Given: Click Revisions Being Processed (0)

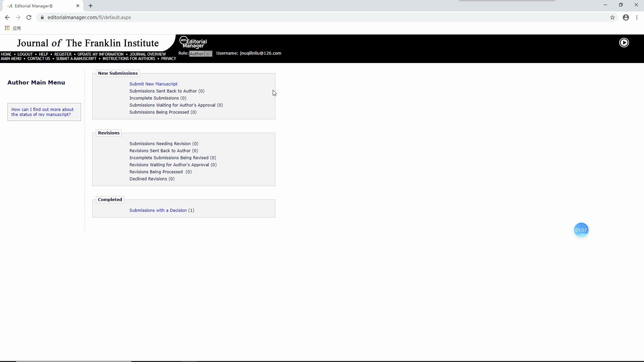Looking at the screenshot, I should pyautogui.click(x=160, y=172).
